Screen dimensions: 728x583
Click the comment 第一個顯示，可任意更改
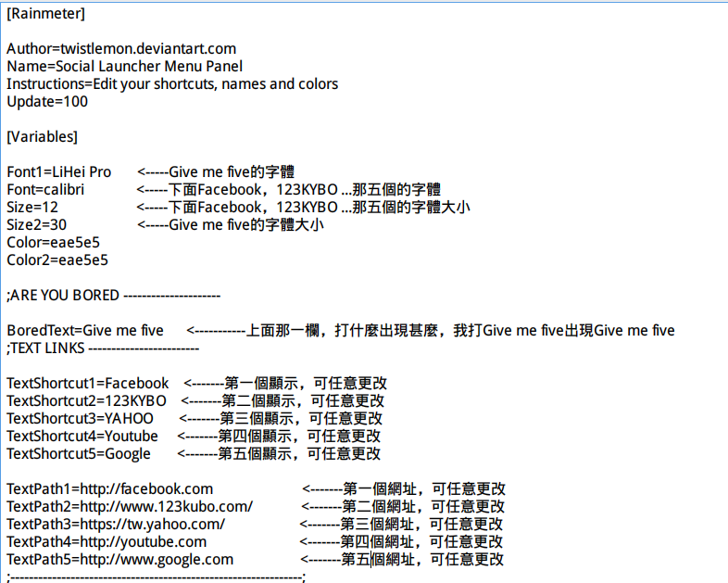click(285, 384)
